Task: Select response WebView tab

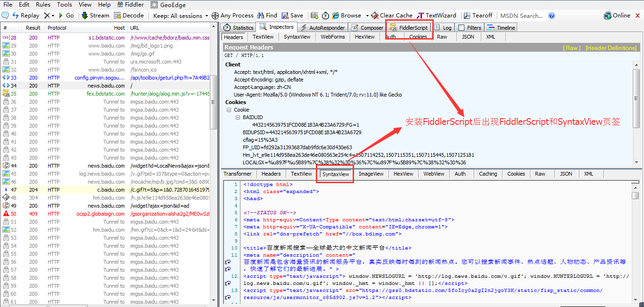Action: pyautogui.click(x=434, y=174)
